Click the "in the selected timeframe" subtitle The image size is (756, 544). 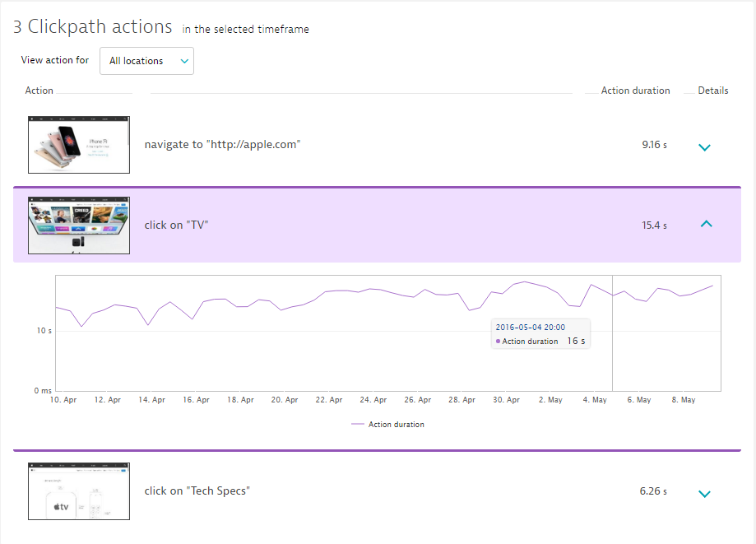245,29
